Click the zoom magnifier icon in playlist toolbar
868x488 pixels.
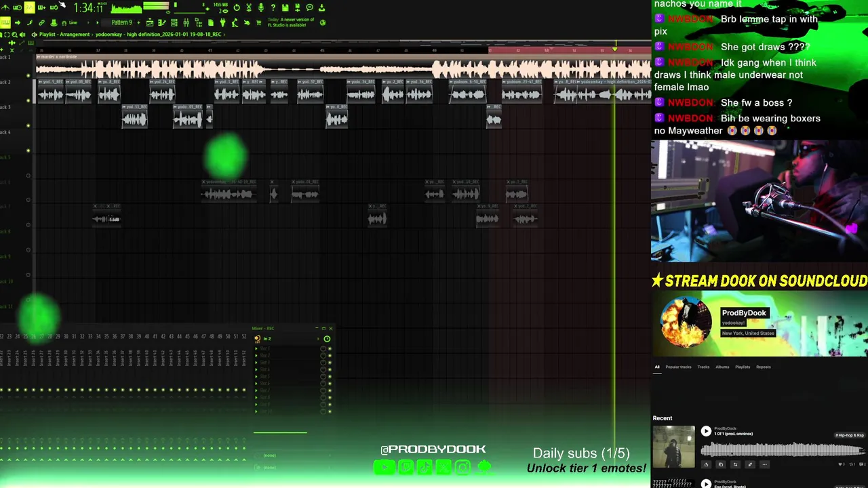[14, 34]
